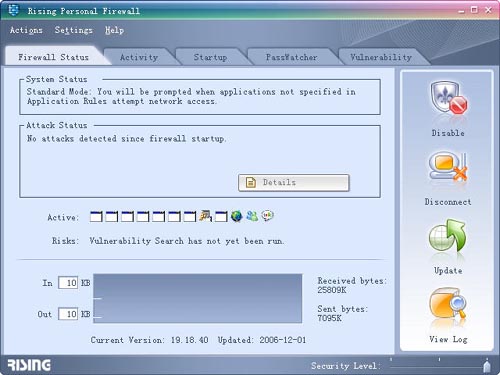Close the Rising Personal Firewall window
Viewport: 500px width, 375px height.
coord(488,10)
